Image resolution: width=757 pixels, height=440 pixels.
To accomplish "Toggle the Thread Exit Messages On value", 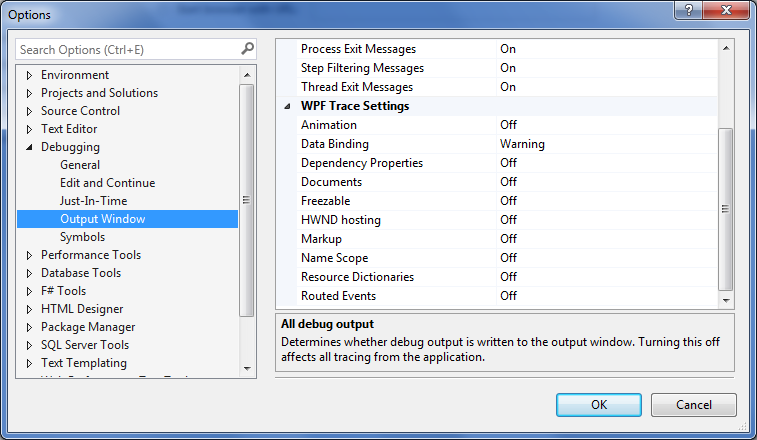I will [508, 87].
